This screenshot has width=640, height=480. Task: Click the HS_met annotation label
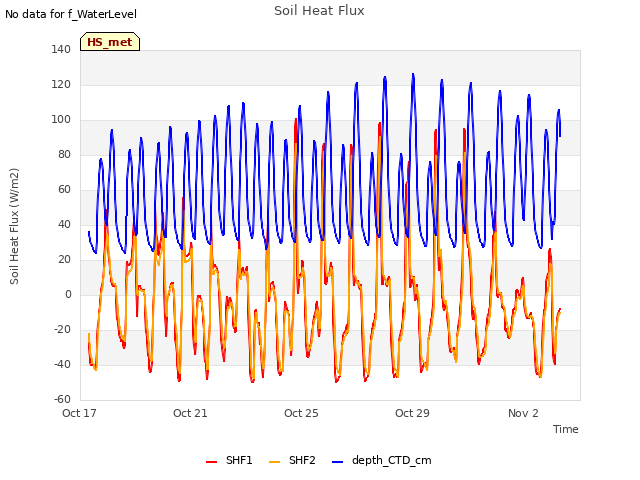[110, 42]
